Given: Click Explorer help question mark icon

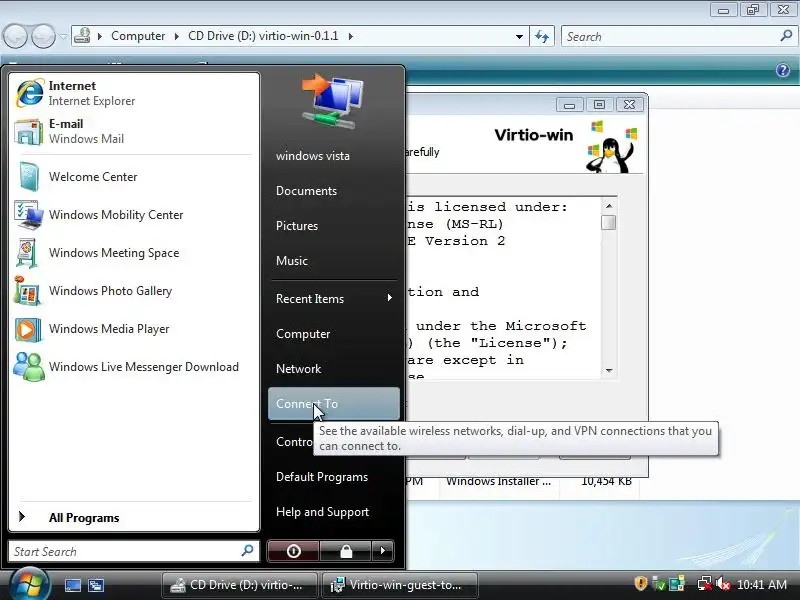Looking at the screenshot, I should point(783,70).
